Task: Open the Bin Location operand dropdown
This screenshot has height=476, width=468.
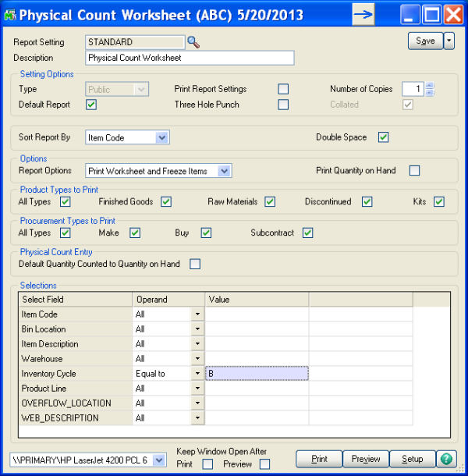Action: (x=197, y=329)
